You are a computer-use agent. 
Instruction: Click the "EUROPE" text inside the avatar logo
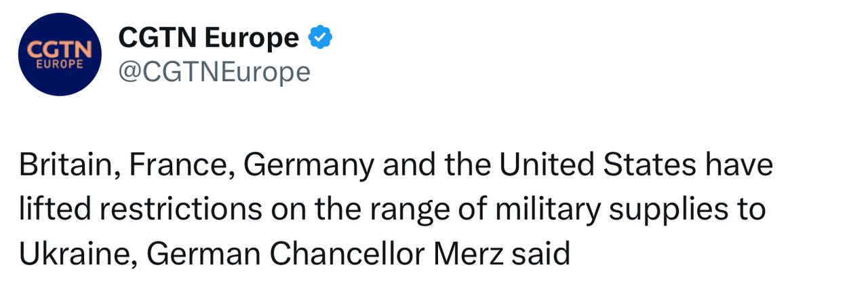point(59,66)
